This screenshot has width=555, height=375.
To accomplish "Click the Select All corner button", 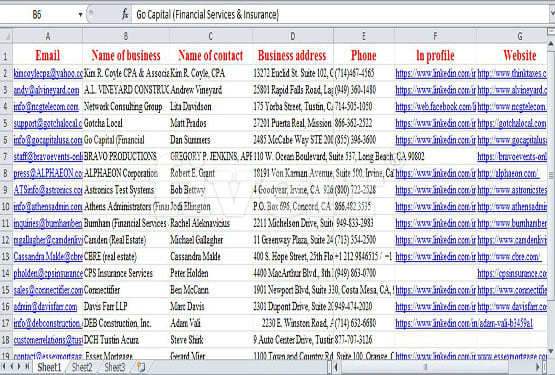I will 6,36.
